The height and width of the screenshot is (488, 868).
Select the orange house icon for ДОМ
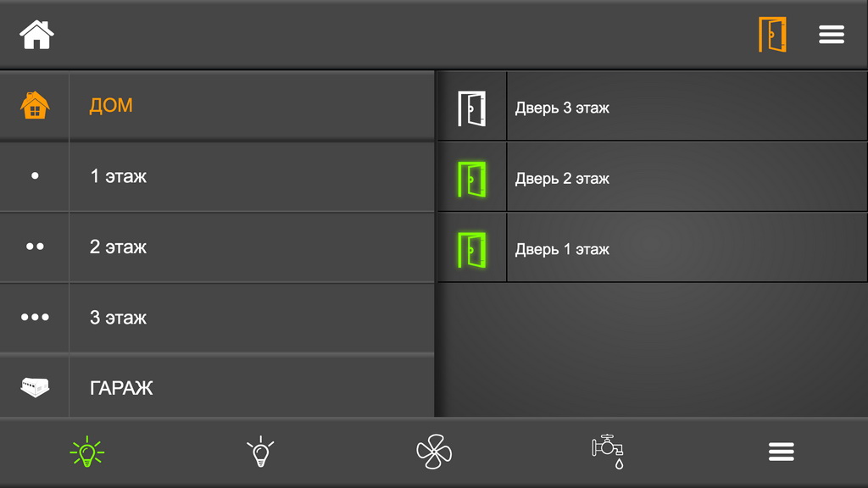pyautogui.click(x=35, y=105)
